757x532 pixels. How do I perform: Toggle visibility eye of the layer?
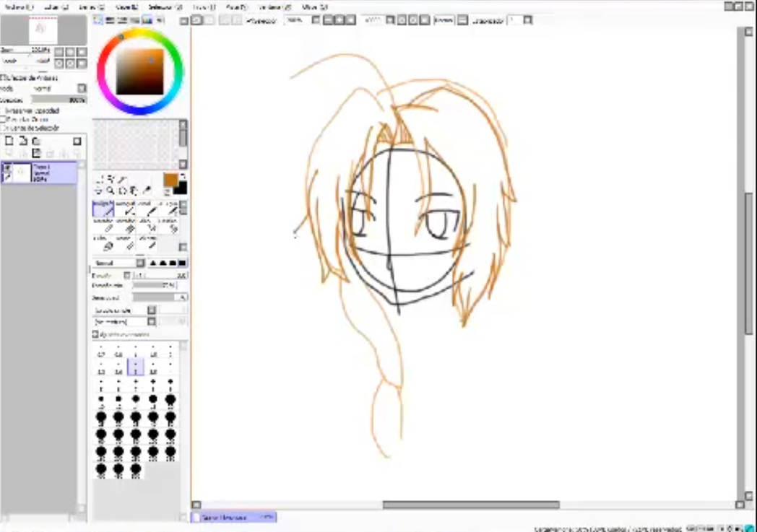click(7, 168)
